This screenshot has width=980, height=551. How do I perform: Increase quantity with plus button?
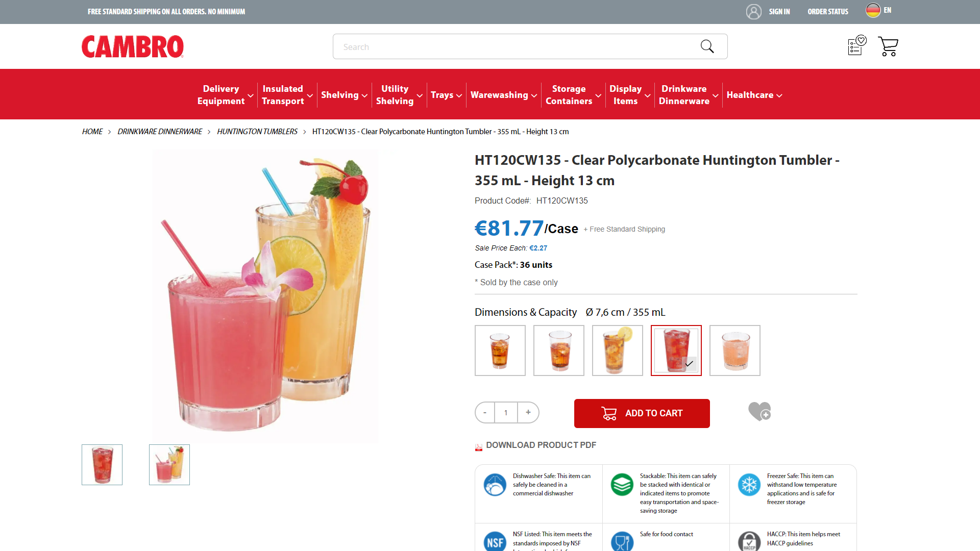528,412
